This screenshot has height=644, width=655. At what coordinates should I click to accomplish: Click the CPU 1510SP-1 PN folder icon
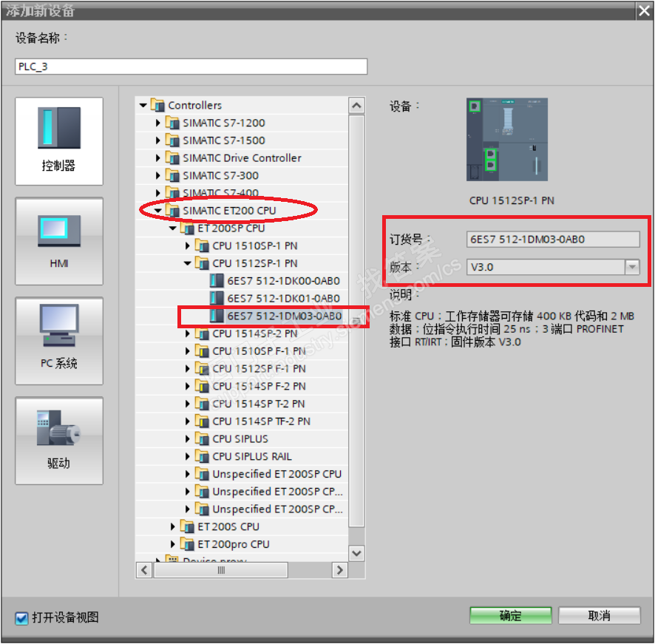202,245
